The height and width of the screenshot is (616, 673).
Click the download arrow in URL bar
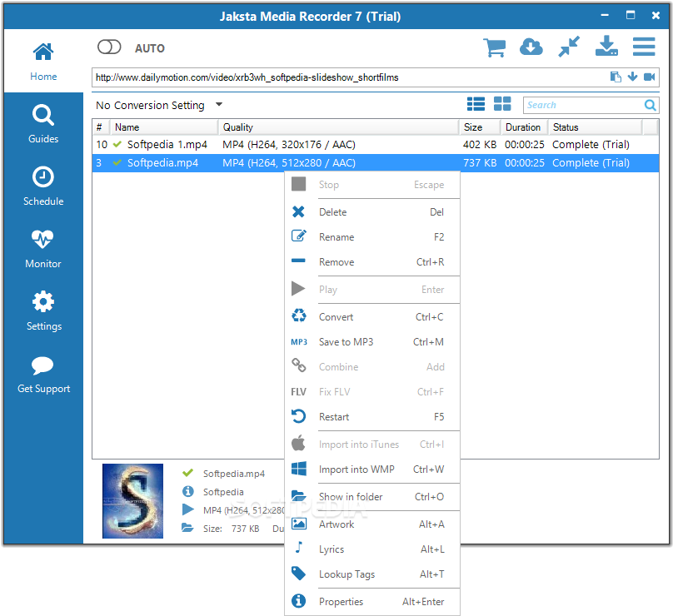point(632,77)
